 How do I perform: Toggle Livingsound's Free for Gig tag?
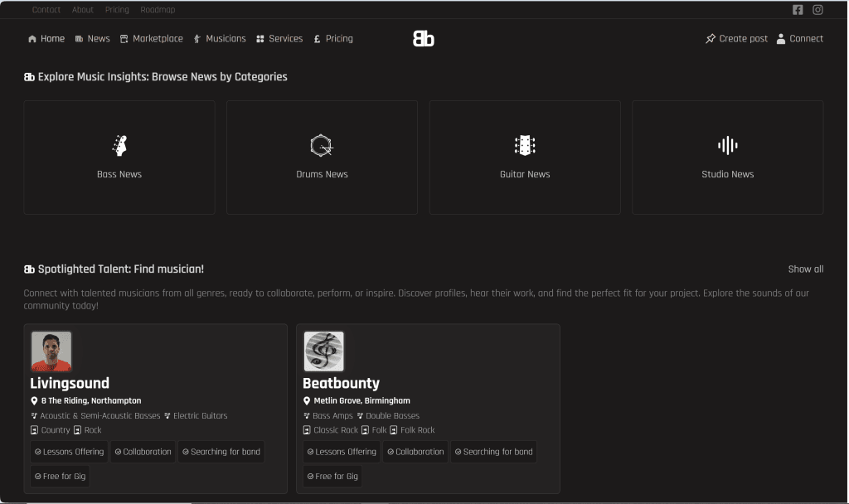point(59,476)
